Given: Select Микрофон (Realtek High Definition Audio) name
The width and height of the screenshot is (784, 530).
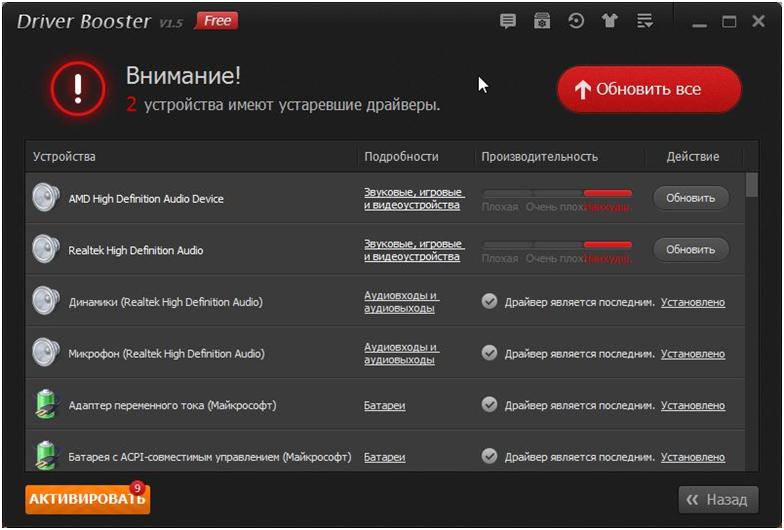Looking at the screenshot, I should [166, 354].
